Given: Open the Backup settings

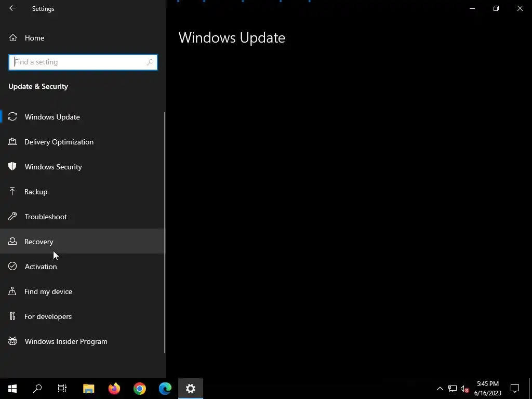Looking at the screenshot, I should click(83, 192).
